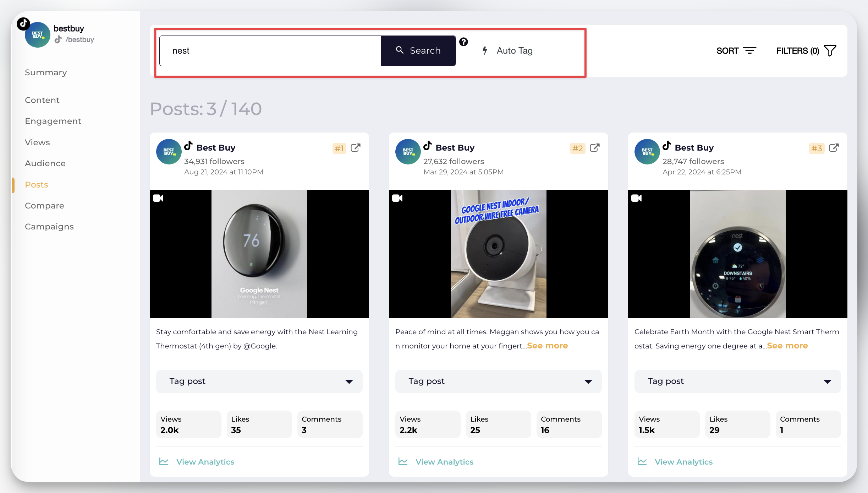Image resolution: width=868 pixels, height=493 pixels.
Task: Open the Content section
Action: (42, 100)
